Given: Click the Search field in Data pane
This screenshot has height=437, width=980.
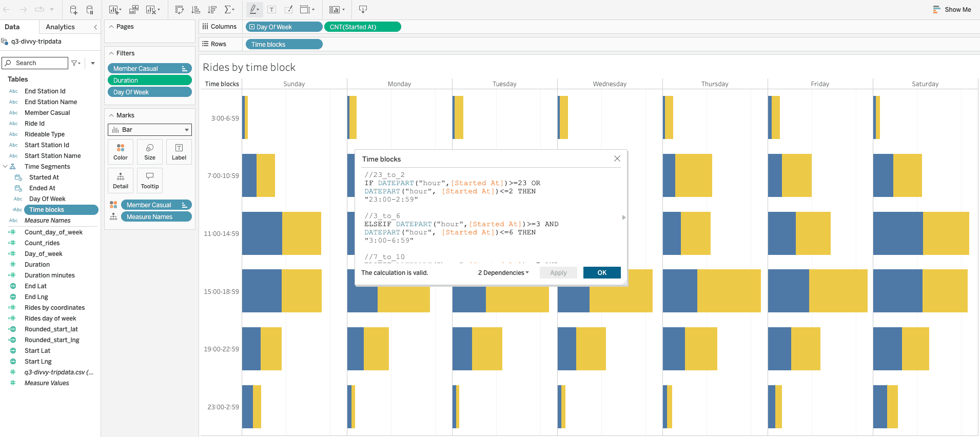Looking at the screenshot, I should (35, 63).
